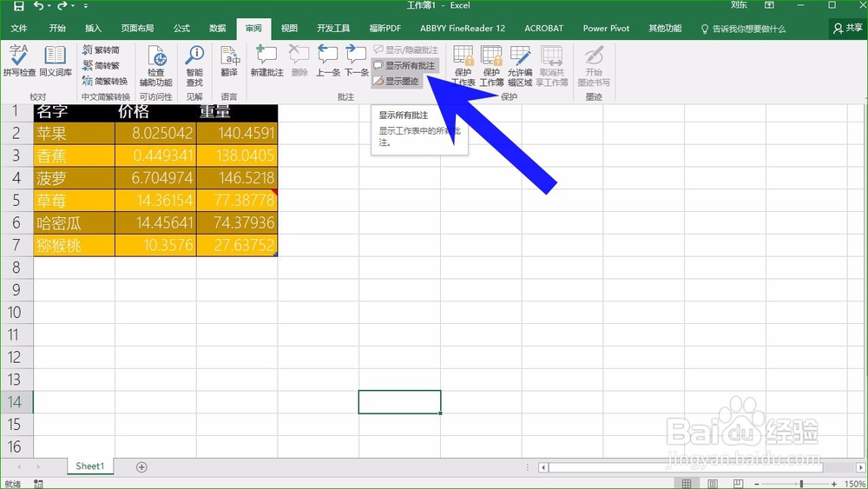
Task: Protect the workbook (保护工作簿)
Action: point(491,66)
